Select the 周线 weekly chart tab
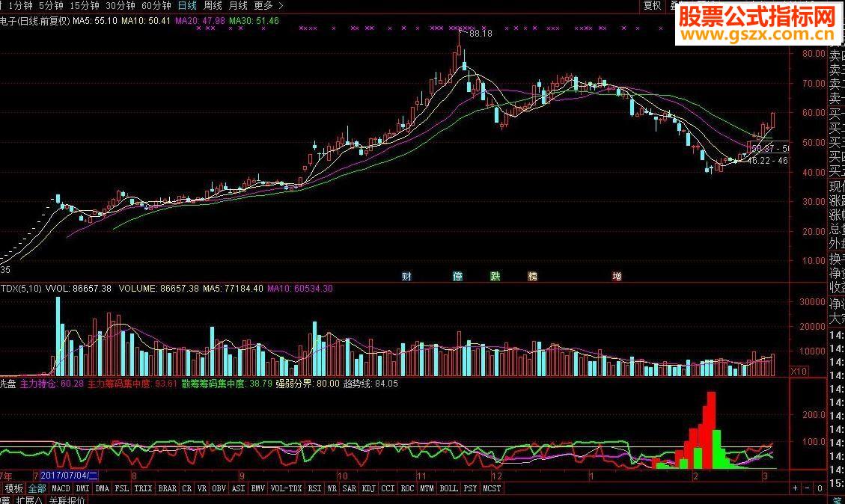845x504 pixels. point(213,6)
